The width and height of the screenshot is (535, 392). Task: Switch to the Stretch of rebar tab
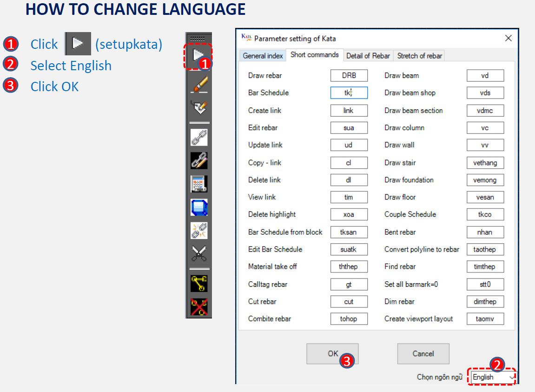point(419,56)
